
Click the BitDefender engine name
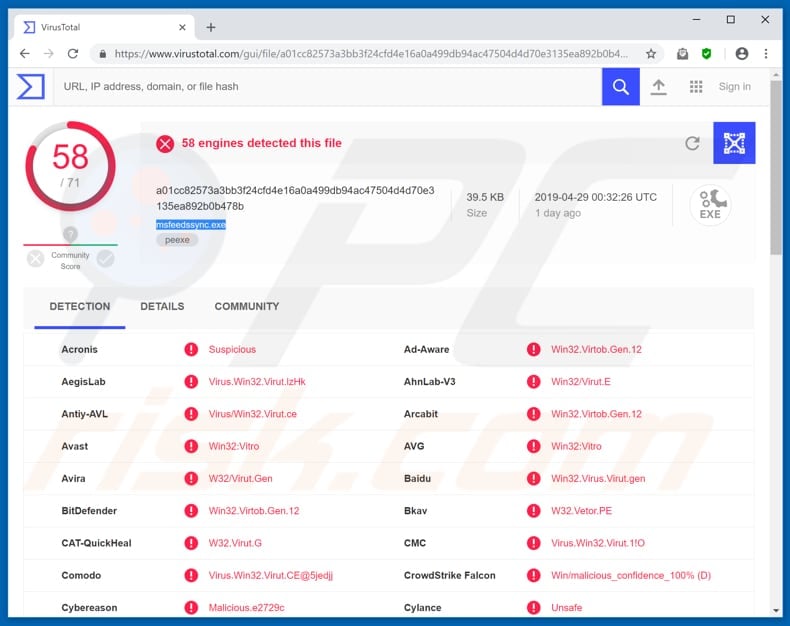[x=89, y=511]
